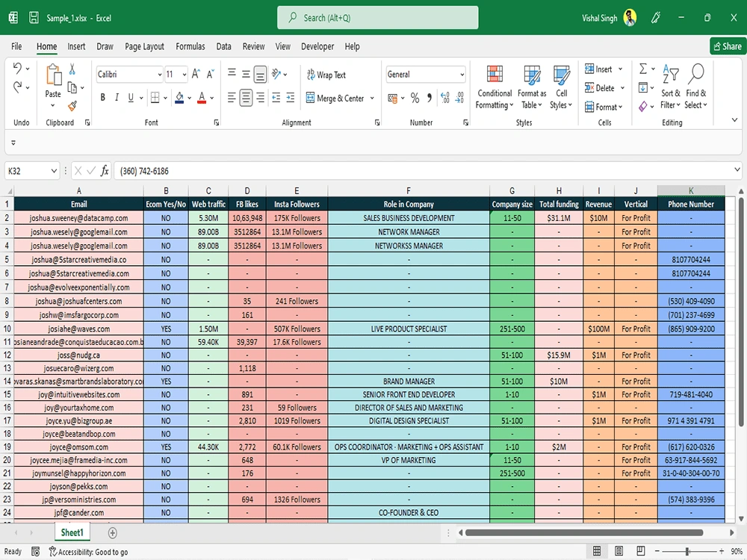Click the Decrease Decimal icon
Viewport: 747px width, 560px height.
(459, 98)
